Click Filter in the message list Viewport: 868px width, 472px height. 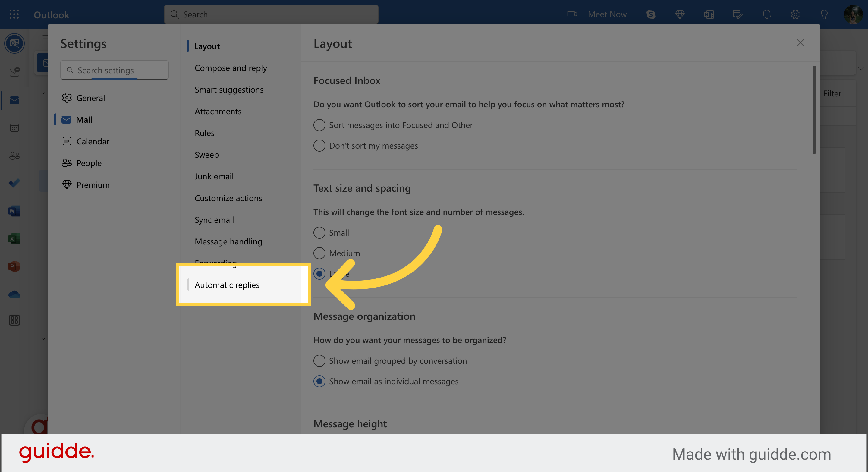click(x=832, y=93)
